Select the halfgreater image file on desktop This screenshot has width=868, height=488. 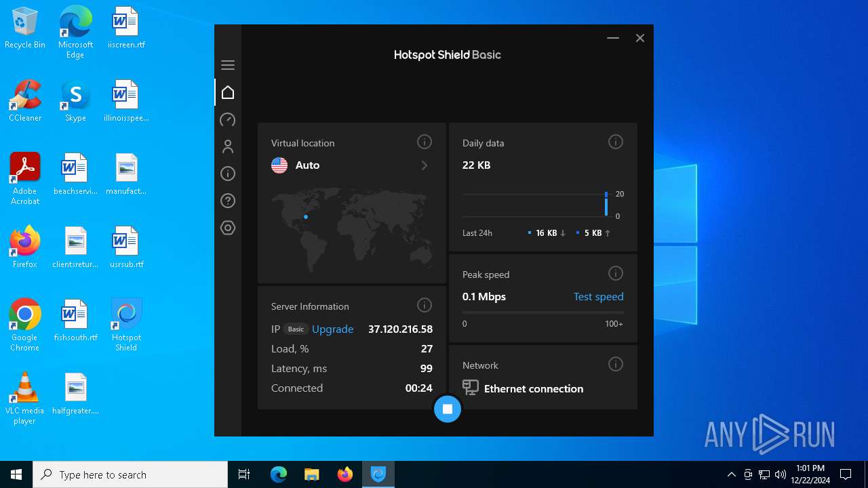(75, 393)
